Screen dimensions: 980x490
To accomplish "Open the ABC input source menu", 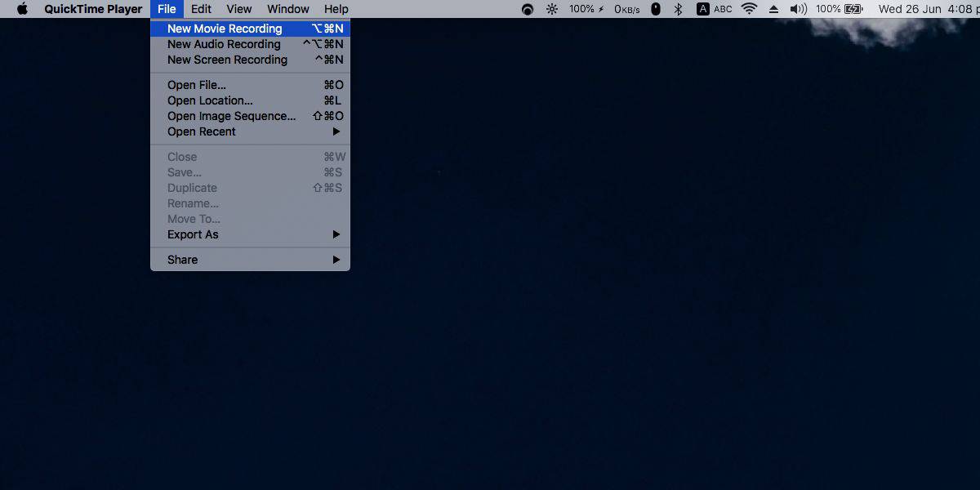I will tap(715, 9).
